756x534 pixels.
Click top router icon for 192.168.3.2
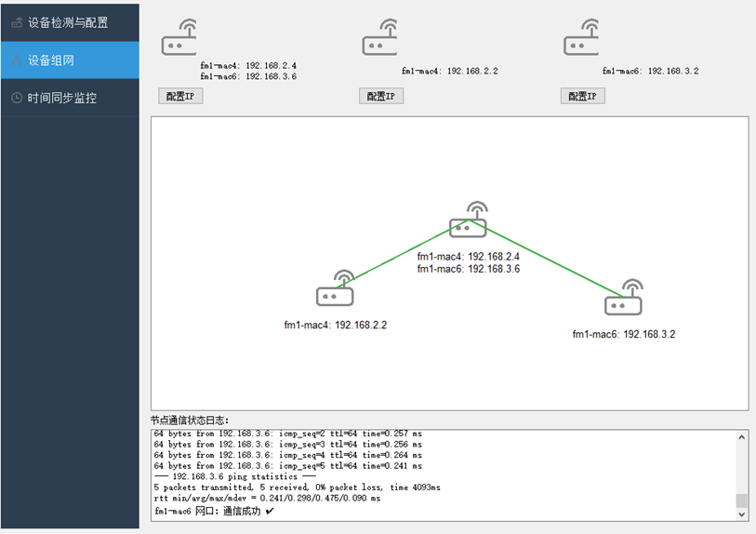click(x=581, y=37)
